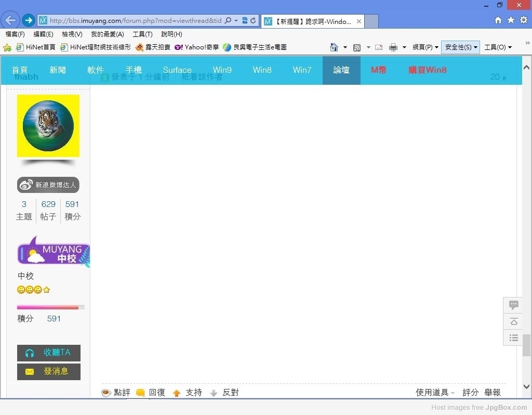Screen dimensions: 532x415
Task: Open the IE Home icon at top right
Action: tap(498, 20)
